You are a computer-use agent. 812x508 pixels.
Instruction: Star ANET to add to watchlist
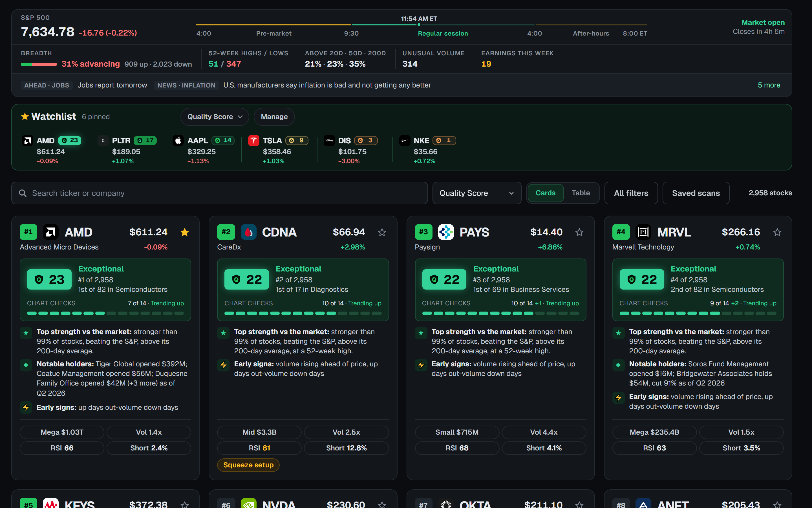(x=777, y=505)
